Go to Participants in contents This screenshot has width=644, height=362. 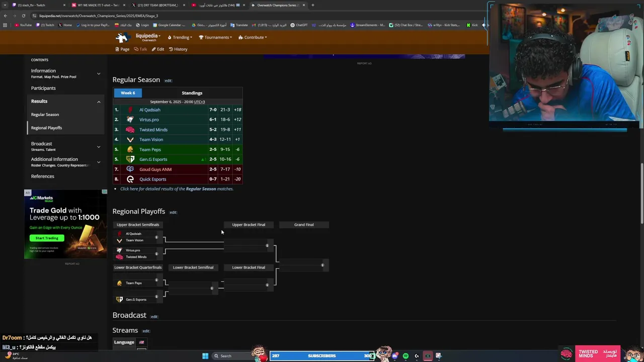click(x=43, y=88)
